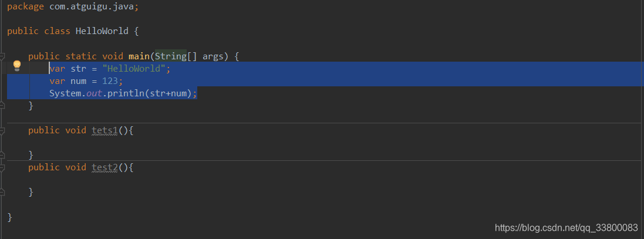Viewport: 644px width, 239px height.
Task: Click the yellow light bulb quick-fix icon
Action: (17, 65)
